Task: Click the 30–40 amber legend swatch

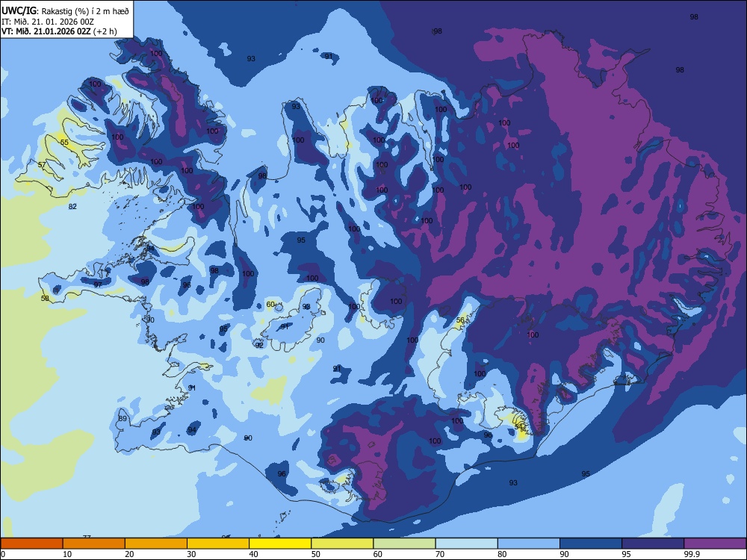Action: click(218, 544)
